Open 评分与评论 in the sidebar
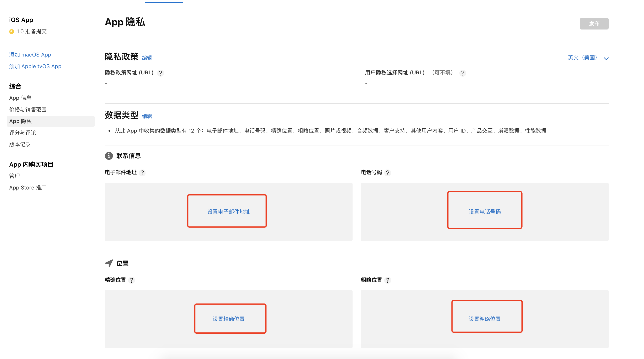The image size is (644, 359). [x=22, y=133]
